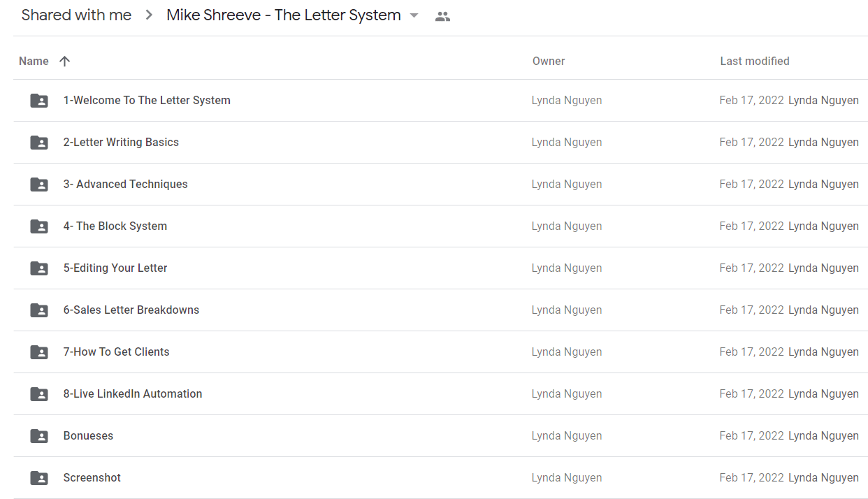The image size is (868, 499).
Task: Click the Screenshot shared folder icon
Action: (x=39, y=478)
